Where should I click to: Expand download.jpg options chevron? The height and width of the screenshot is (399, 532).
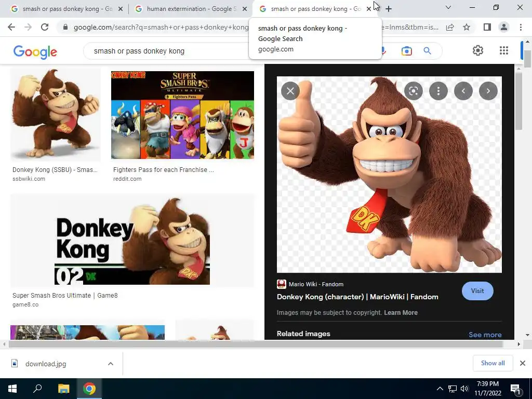coord(111,364)
